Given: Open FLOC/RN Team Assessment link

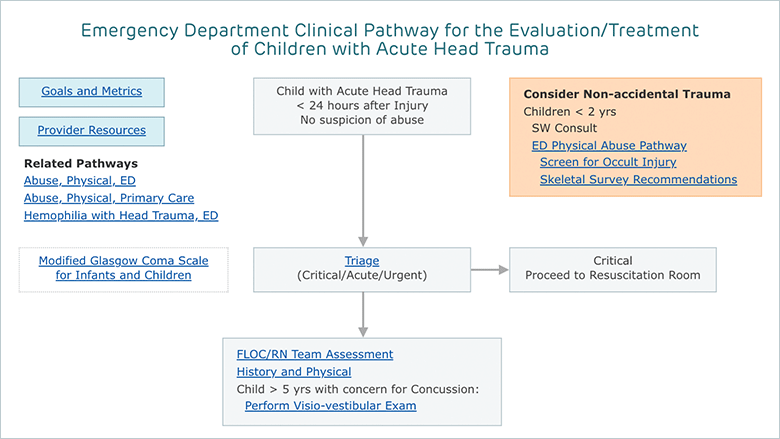Looking at the screenshot, I should pyautogui.click(x=314, y=354).
